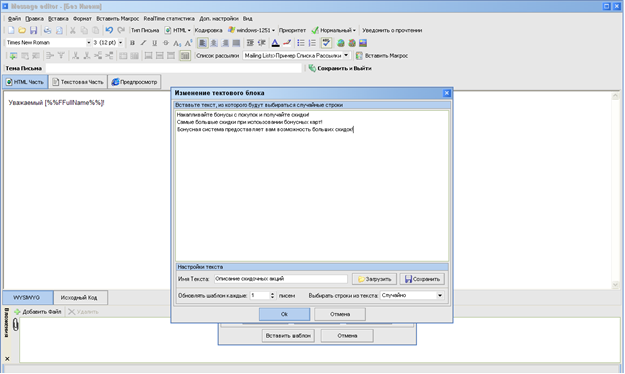625x374 pixels.
Task: Click the Cut scissors icon
Action: tap(73, 30)
